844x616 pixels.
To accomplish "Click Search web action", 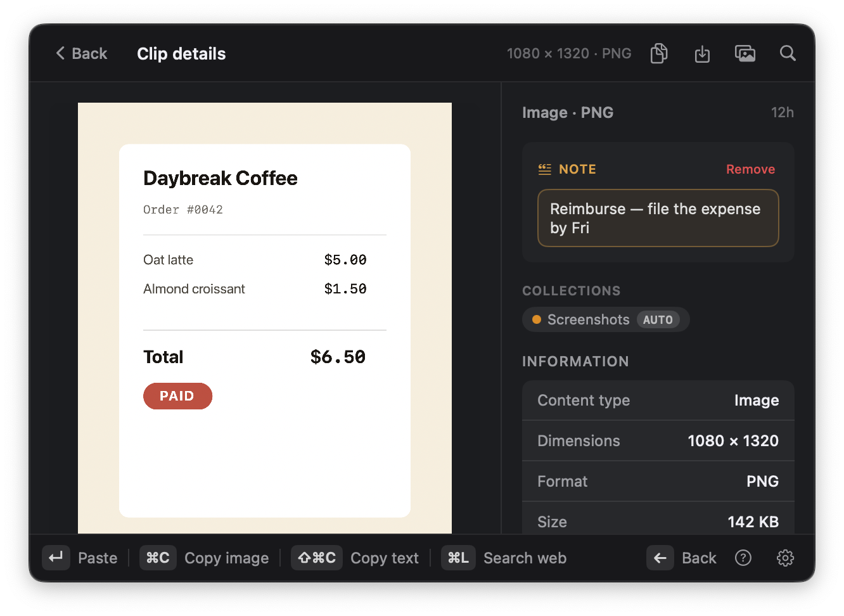I will (525, 558).
